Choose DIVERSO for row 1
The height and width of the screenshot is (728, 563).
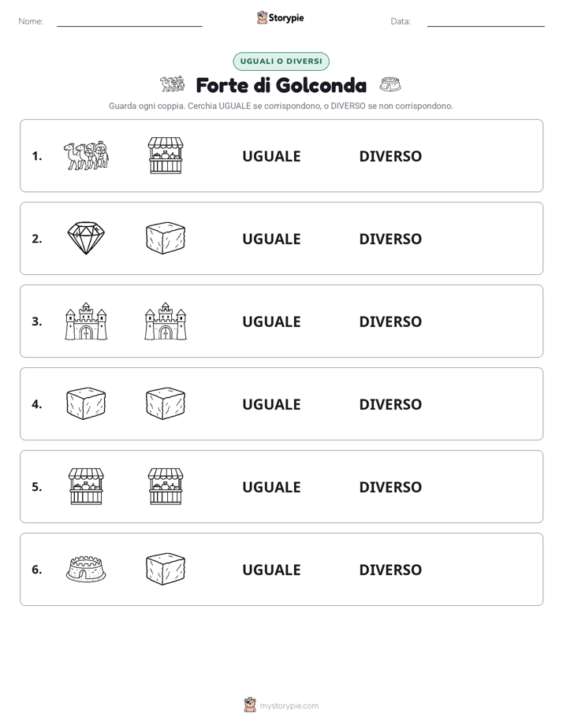(390, 157)
